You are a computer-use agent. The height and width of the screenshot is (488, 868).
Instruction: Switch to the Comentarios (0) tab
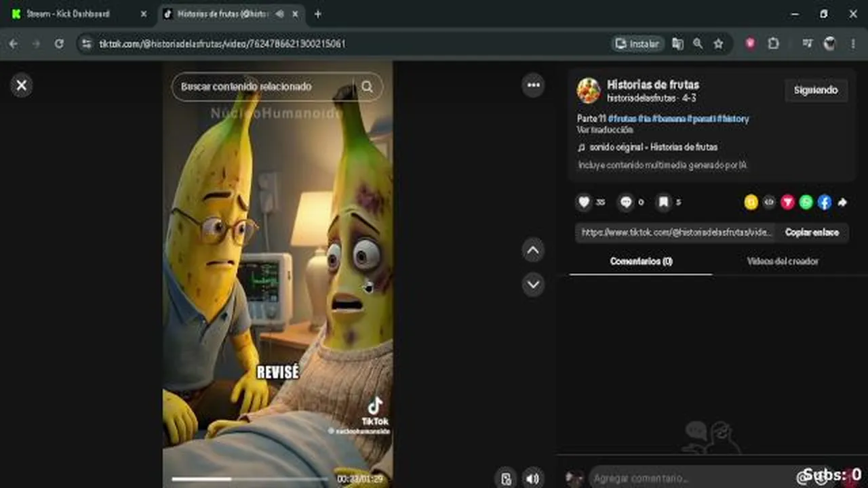coord(641,261)
